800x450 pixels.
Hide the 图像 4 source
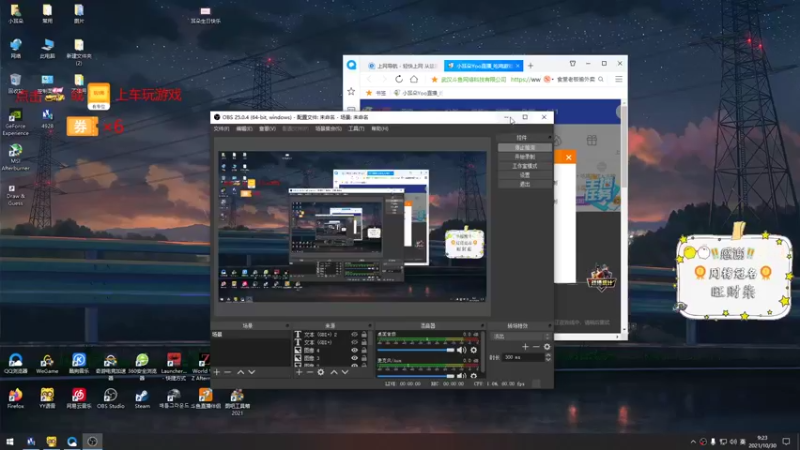[354, 350]
